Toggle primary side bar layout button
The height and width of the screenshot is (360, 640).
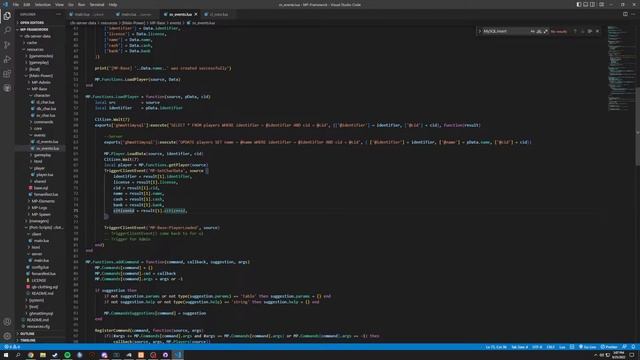(x=579, y=4)
